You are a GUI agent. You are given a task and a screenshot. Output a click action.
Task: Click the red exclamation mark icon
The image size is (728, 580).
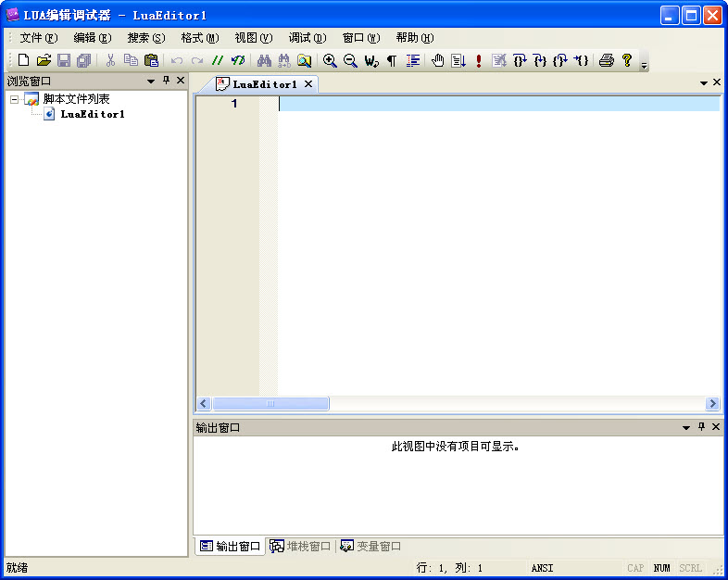coord(479,60)
